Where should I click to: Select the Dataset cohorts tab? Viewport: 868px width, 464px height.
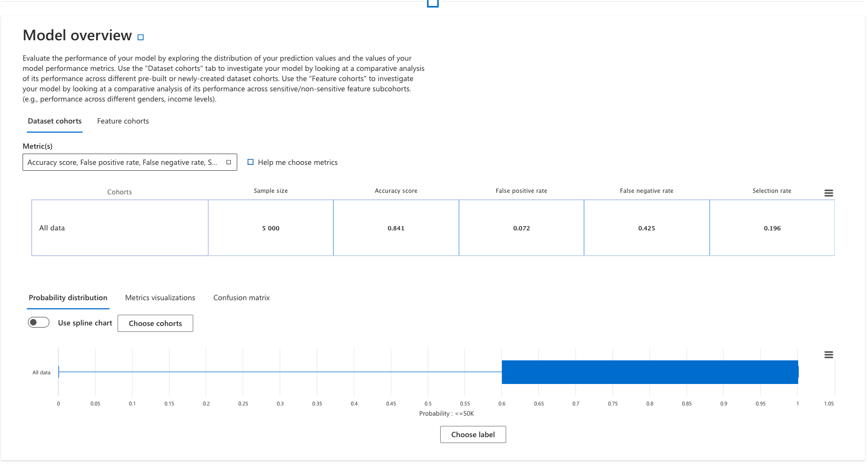point(55,121)
